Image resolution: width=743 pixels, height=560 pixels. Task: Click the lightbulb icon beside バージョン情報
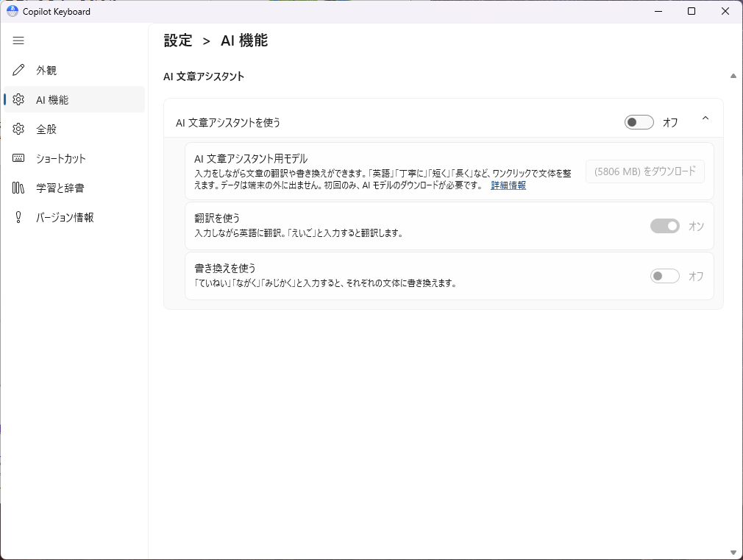18,217
